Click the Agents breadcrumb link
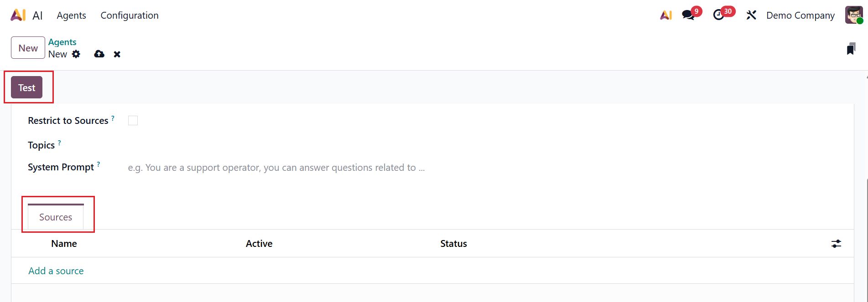 [x=62, y=42]
